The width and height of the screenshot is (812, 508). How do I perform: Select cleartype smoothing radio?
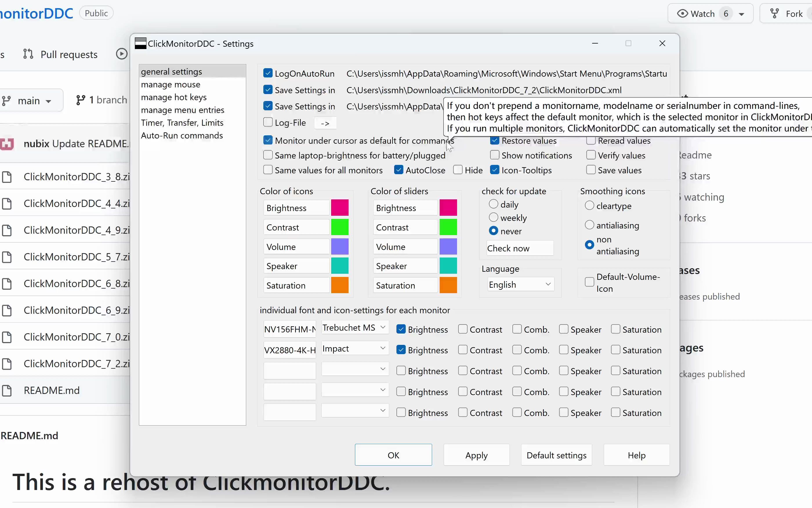(x=590, y=205)
